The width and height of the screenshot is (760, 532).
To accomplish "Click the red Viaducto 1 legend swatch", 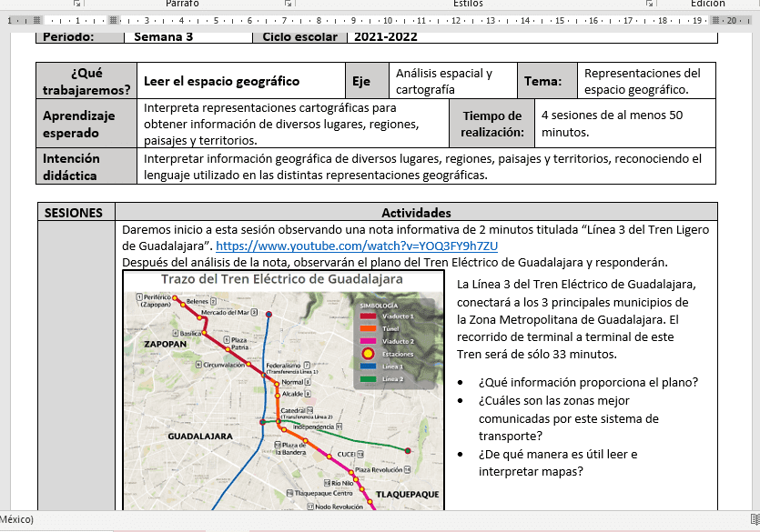I will tap(368, 316).
